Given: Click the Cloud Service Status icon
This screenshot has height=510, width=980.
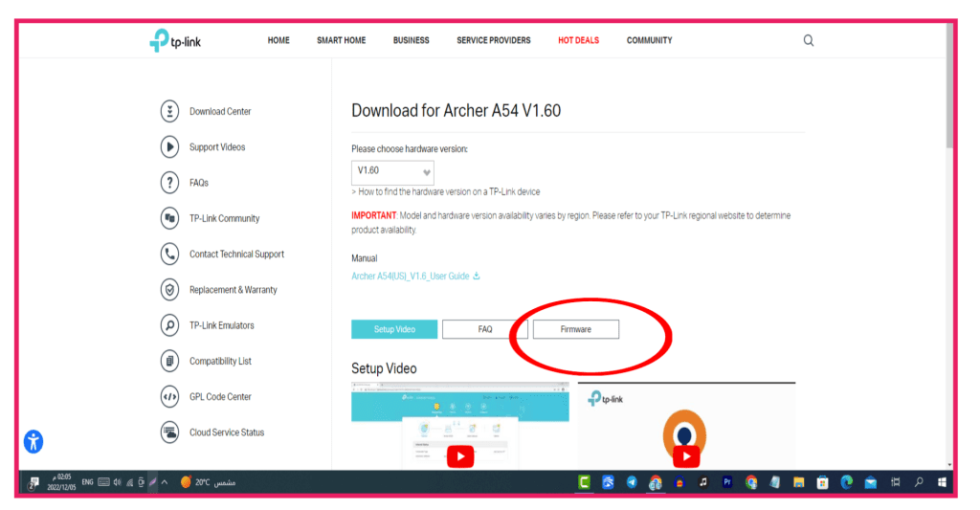Looking at the screenshot, I should click(169, 432).
